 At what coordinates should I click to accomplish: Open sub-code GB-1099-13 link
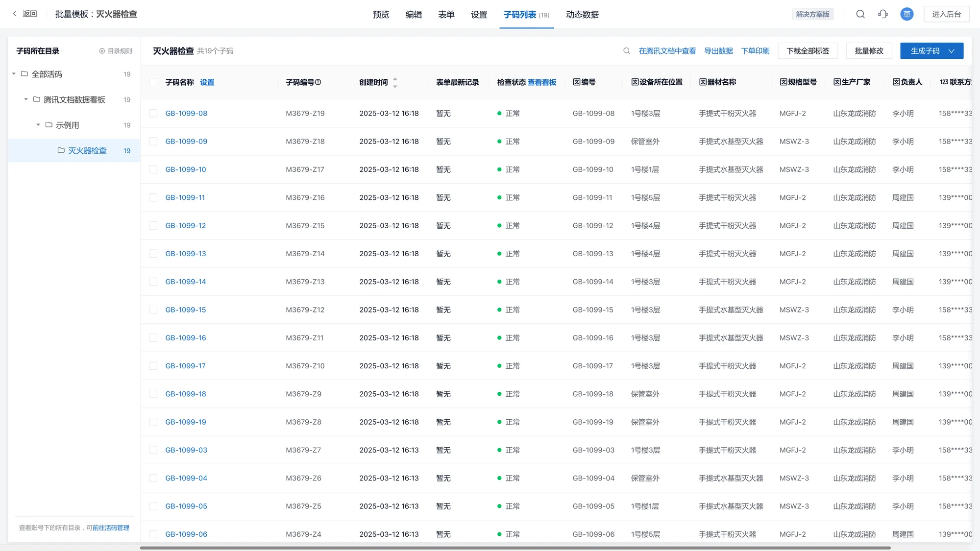pos(185,254)
